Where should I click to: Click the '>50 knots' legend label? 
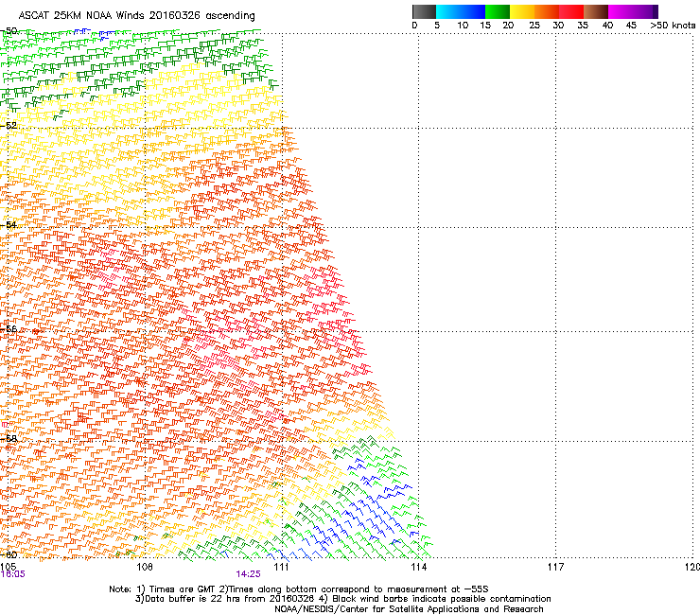tap(673, 26)
